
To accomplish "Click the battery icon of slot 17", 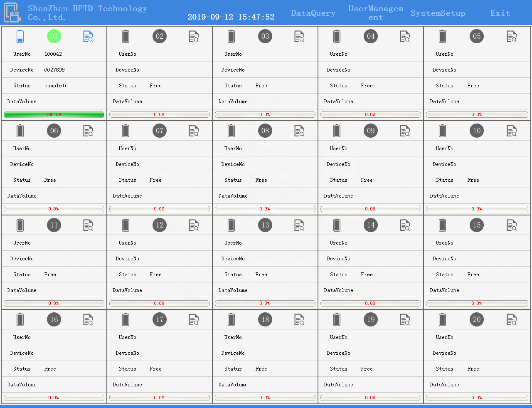I will 126,319.
